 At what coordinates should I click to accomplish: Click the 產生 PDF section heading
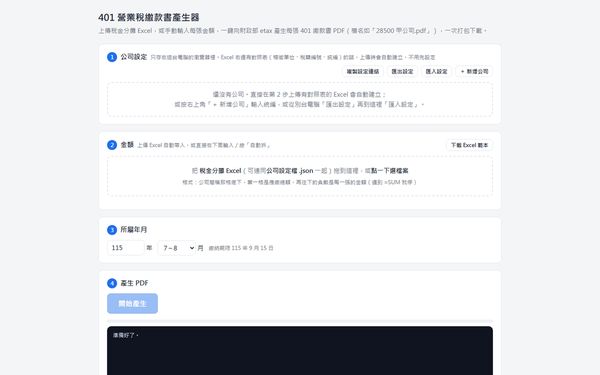134,283
